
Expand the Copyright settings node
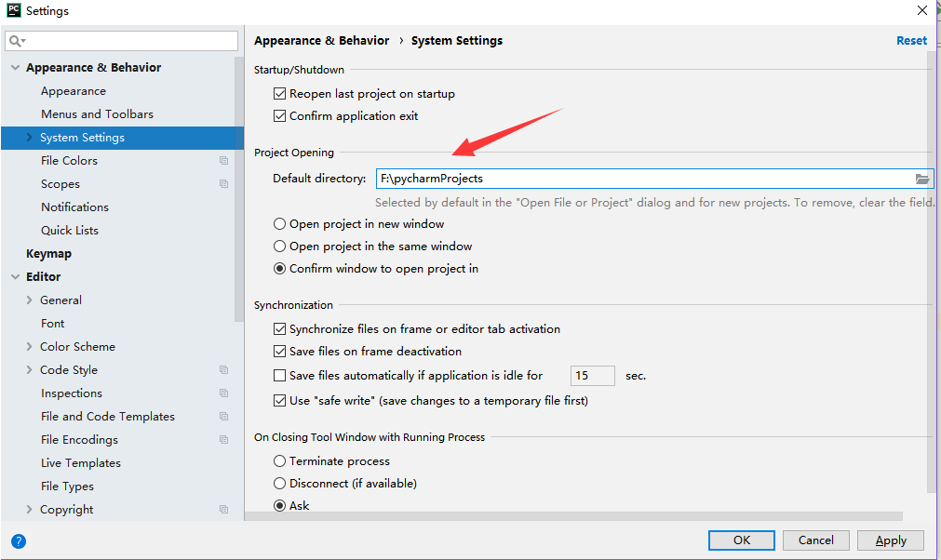pos(29,510)
